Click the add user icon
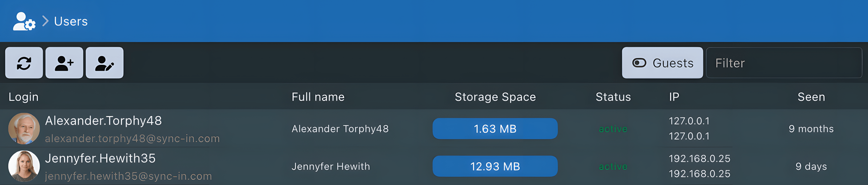The width and height of the screenshot is (868, 185). coord(64,63)
